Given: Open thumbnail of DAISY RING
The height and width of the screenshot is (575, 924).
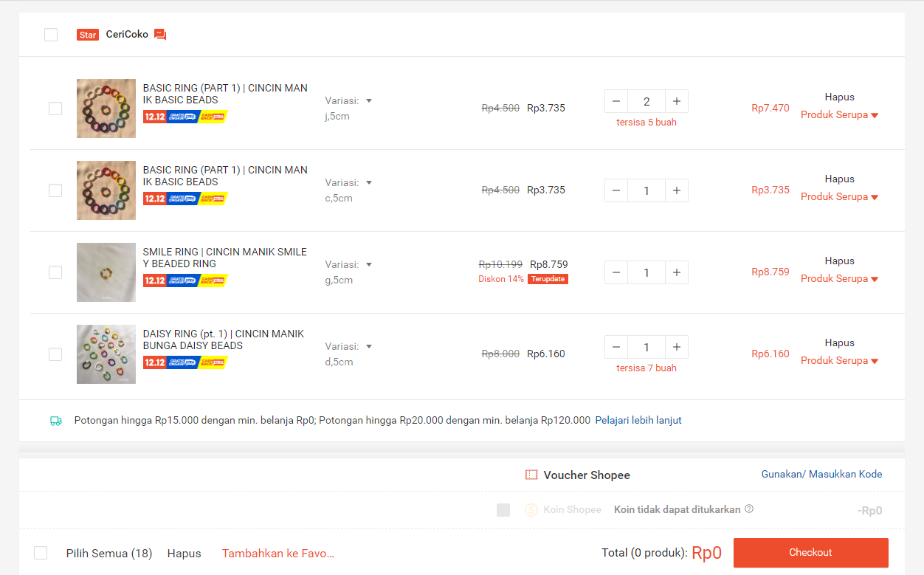Looking at the screenshot, I should pyautogui.click(x=106, y=354).
